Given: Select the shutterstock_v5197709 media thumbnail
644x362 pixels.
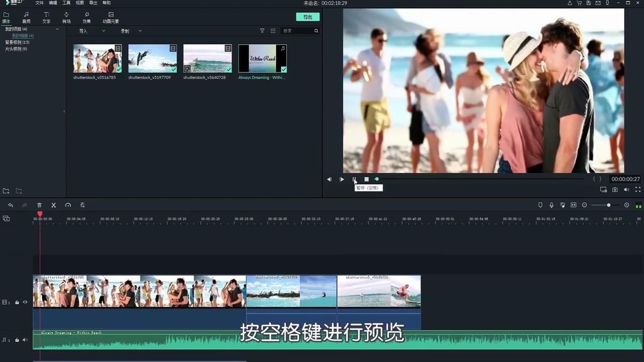Looking at the screenshot, I should coord(152,58).
